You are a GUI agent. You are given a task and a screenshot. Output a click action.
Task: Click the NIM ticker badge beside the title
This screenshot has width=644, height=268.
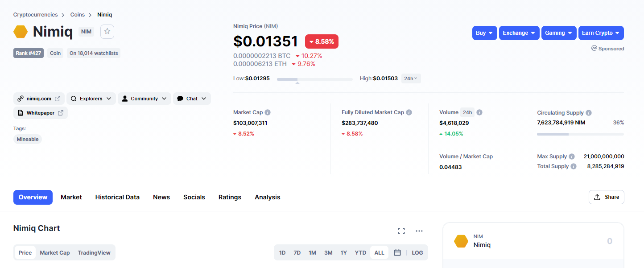click(87, 32)
